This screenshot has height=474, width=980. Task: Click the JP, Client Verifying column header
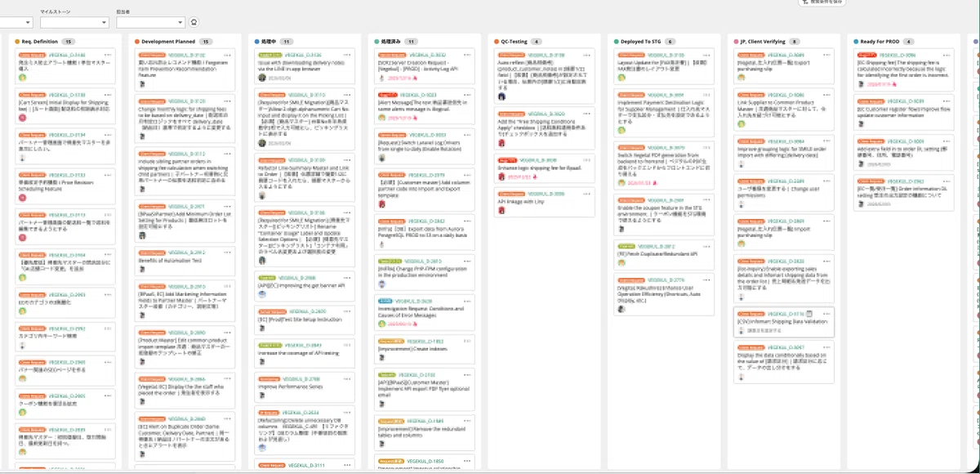[x=762, y=41]
